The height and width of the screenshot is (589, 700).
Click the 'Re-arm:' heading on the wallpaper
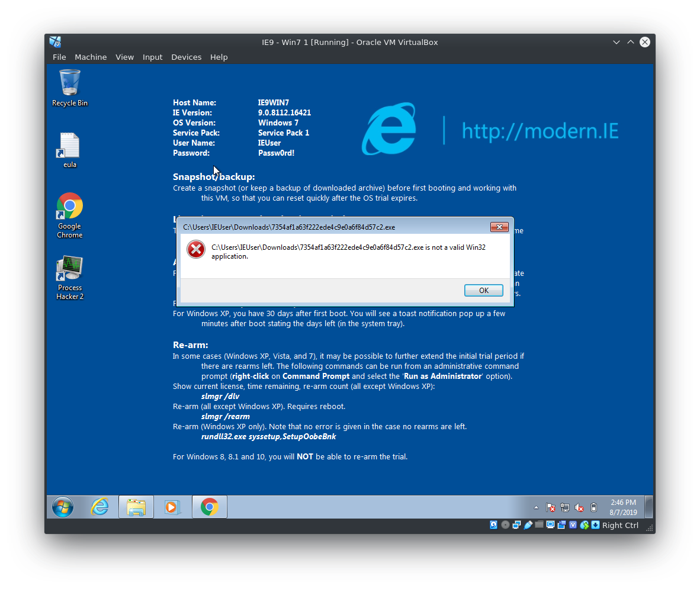pyautogui.click(x=190, y=345)
